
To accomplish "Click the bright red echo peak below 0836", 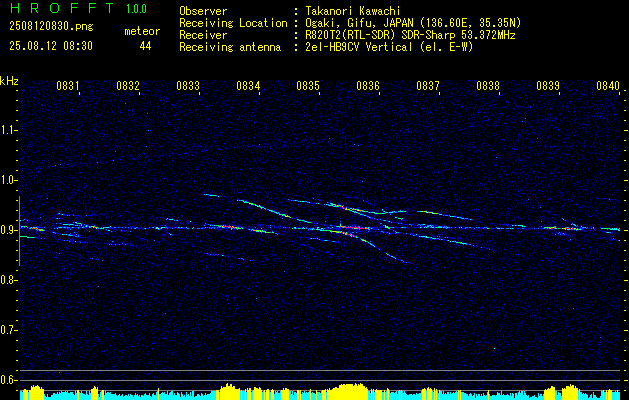I will [355, 228].
